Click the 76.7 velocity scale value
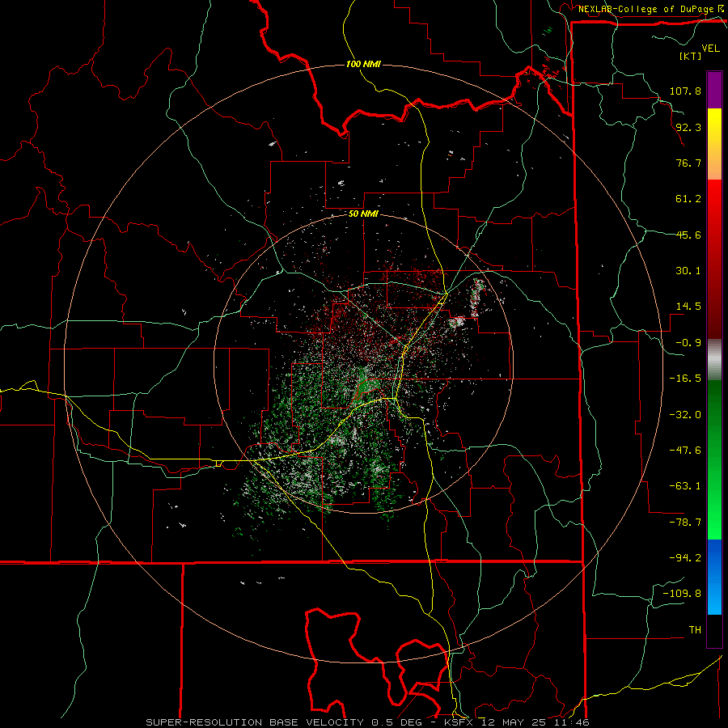The width and height of the screenshot is (728, 728). point(688,163)
